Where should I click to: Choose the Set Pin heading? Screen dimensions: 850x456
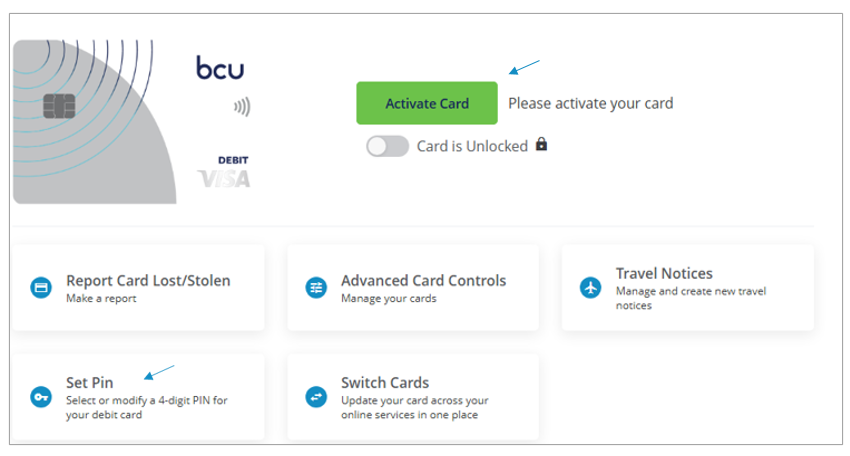[x=89, y=382]
